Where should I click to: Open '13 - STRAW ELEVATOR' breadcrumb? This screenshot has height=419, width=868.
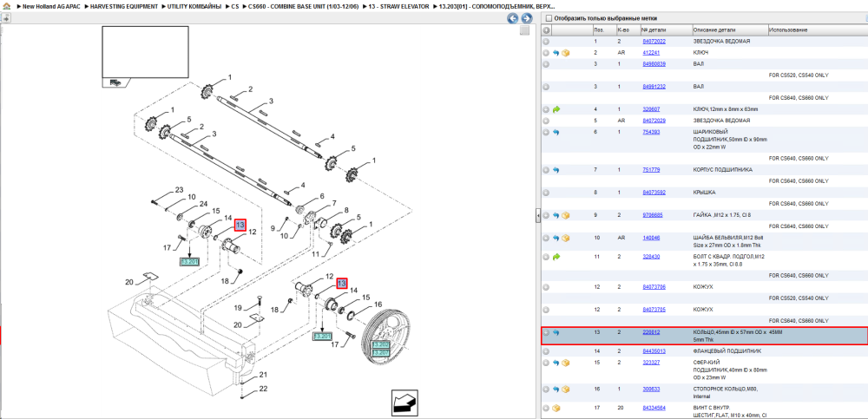point(398,5)
